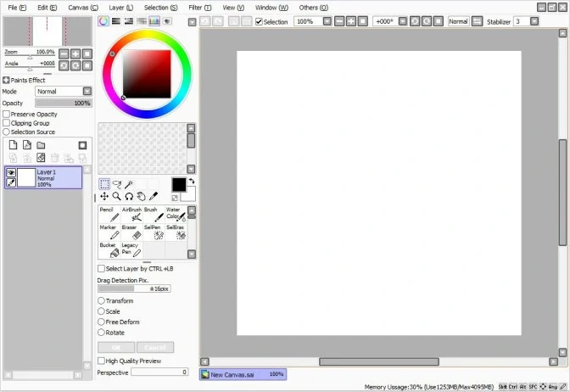Screen dimensions: 570x392
Task: Zoom out with navigator minus button
Action: pos(64,54)
